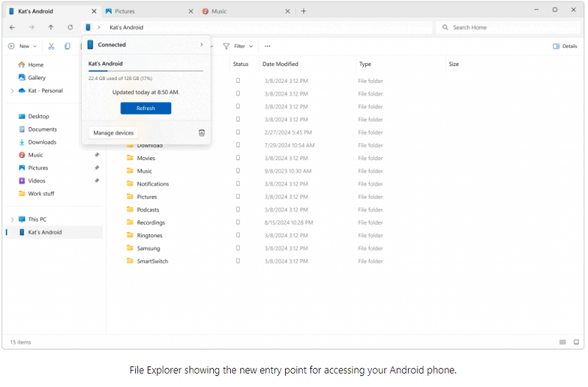The width and height of the screenshot is (588, 387).
Task: Click the device settings icon beside Manage devices
Action: point(201,133)
